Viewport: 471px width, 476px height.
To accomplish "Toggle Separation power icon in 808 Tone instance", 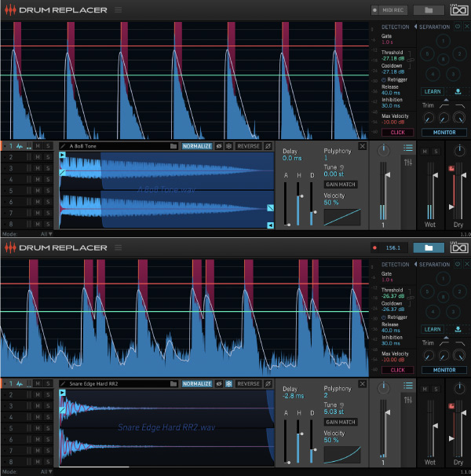I will (x=458, y=27).
